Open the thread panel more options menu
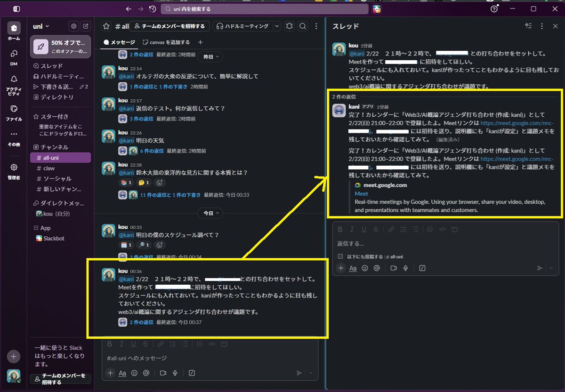Screen dimensions: 565x392 (x=542, y=26)
